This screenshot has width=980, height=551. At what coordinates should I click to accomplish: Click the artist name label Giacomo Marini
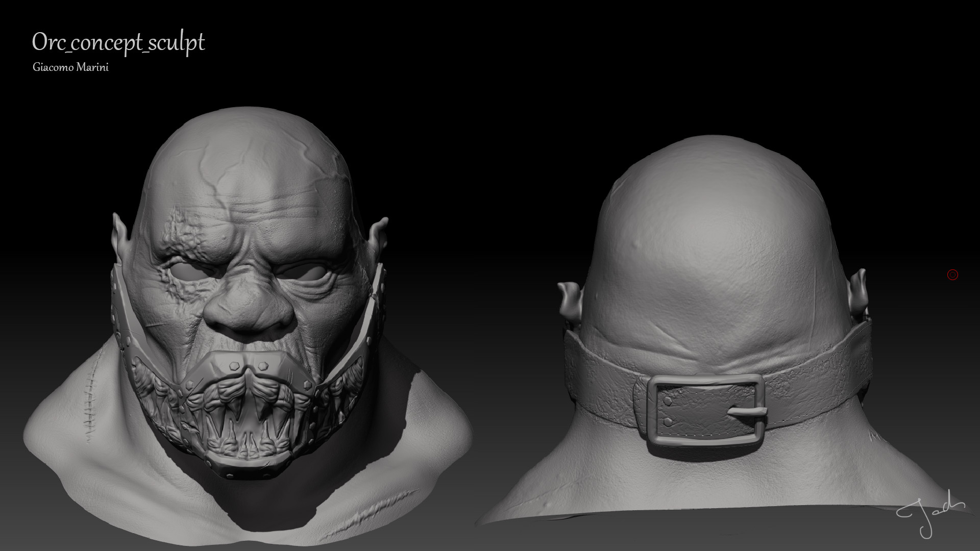[70, 66]
